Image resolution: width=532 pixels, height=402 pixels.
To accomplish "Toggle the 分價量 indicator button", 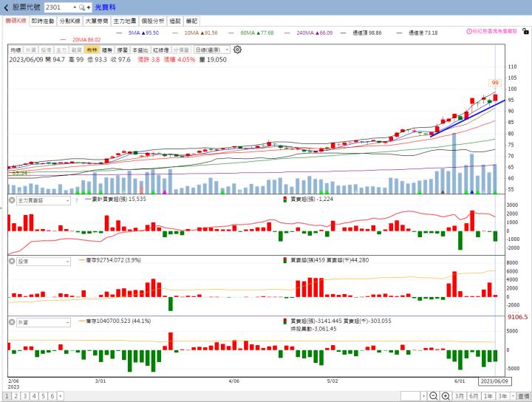I will point(181,50).
